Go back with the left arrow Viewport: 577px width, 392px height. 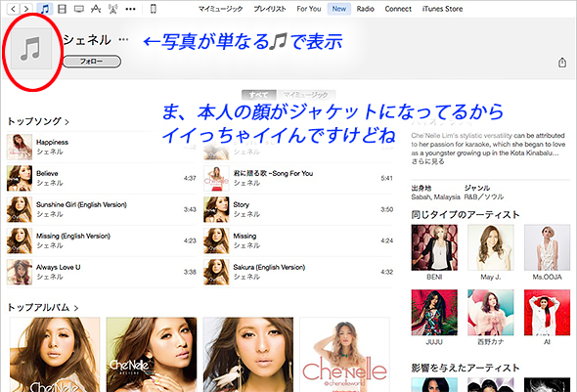[14, 9]
